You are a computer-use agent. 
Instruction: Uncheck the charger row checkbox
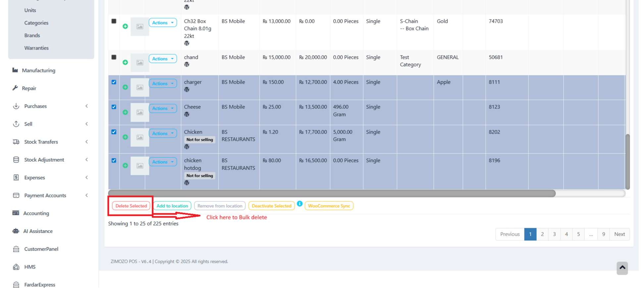pos(114,82)
